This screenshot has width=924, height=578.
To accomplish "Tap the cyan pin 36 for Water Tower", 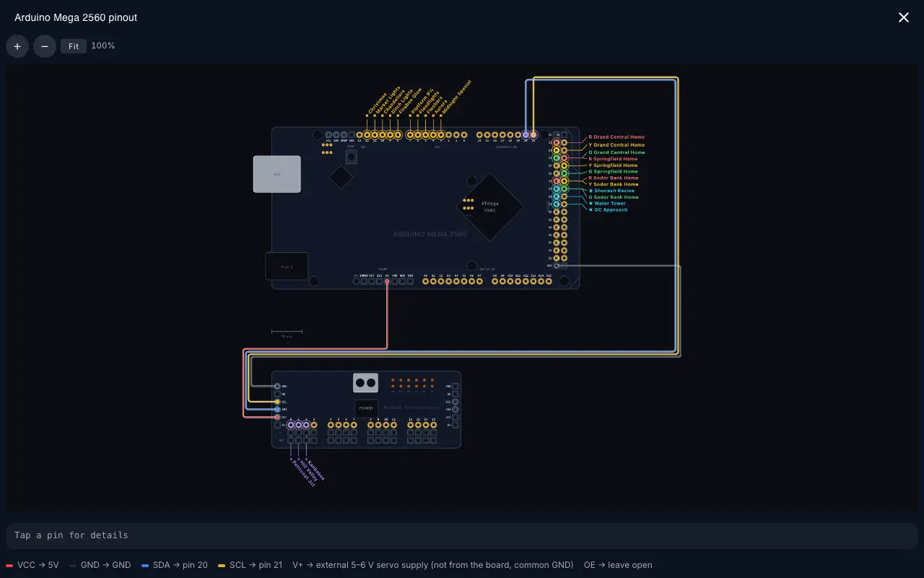I will coord(557,197).
